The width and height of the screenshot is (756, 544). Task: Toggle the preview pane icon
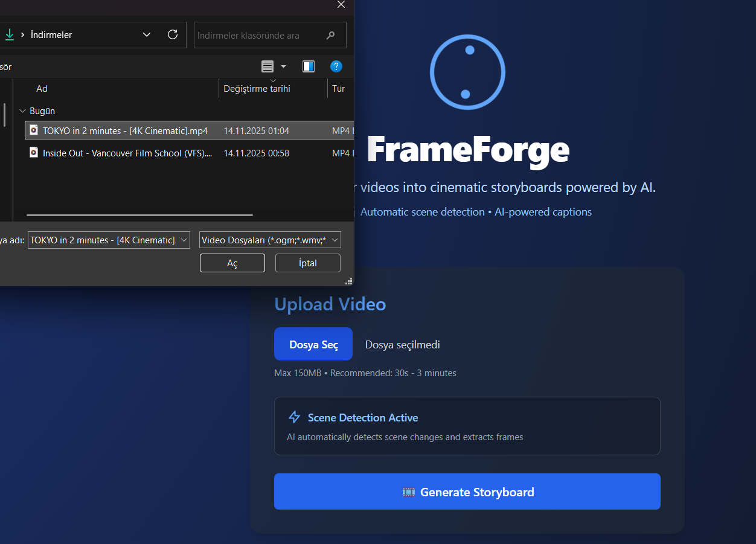tap(309, 66)
